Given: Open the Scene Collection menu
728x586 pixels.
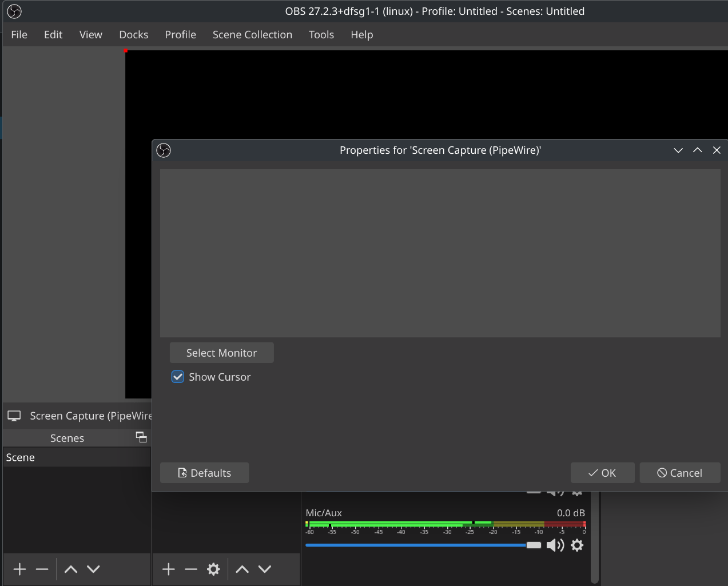Looking at the screenshot, I should point(252,35).
